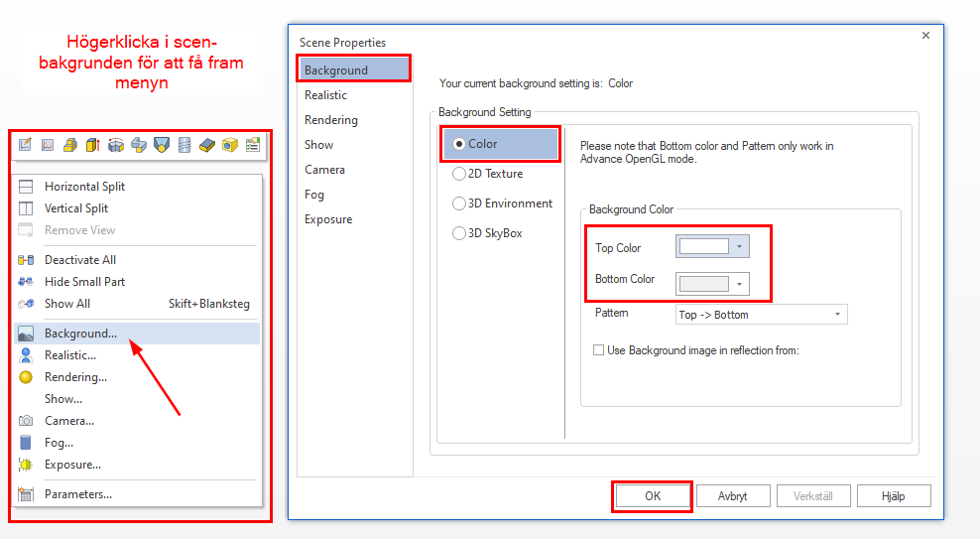Image resolution: width=980 pixels, height=539 pixels.
Task: Click the checklist properties icon in mini toolbar
Action: 253,145
